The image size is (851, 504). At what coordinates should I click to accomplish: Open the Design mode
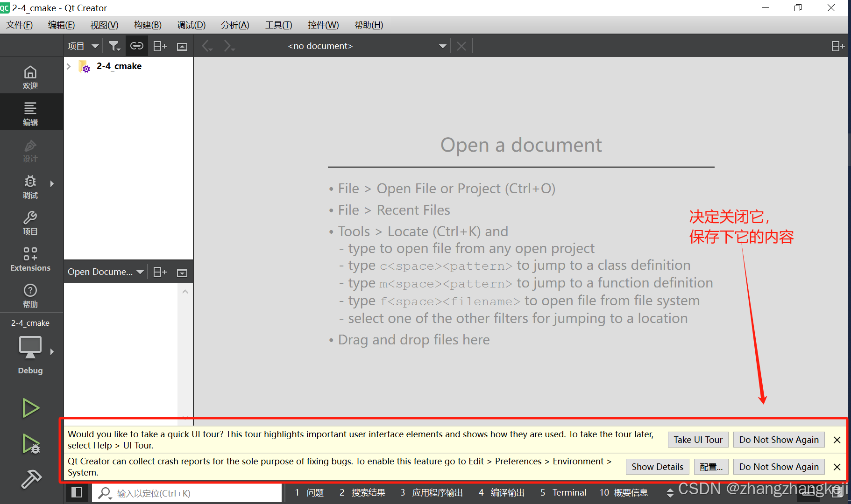coord(30,150)
